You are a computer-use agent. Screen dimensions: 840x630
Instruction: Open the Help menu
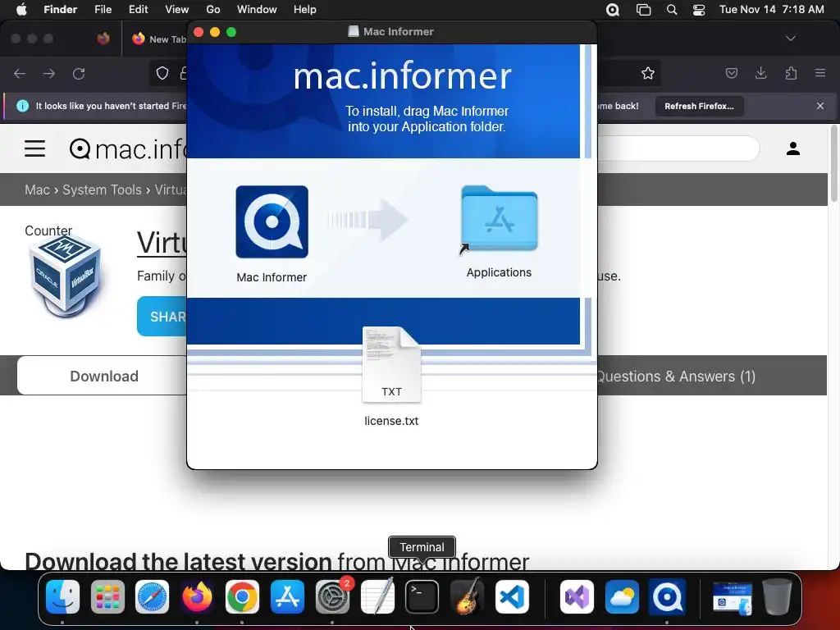click(305, 10)
